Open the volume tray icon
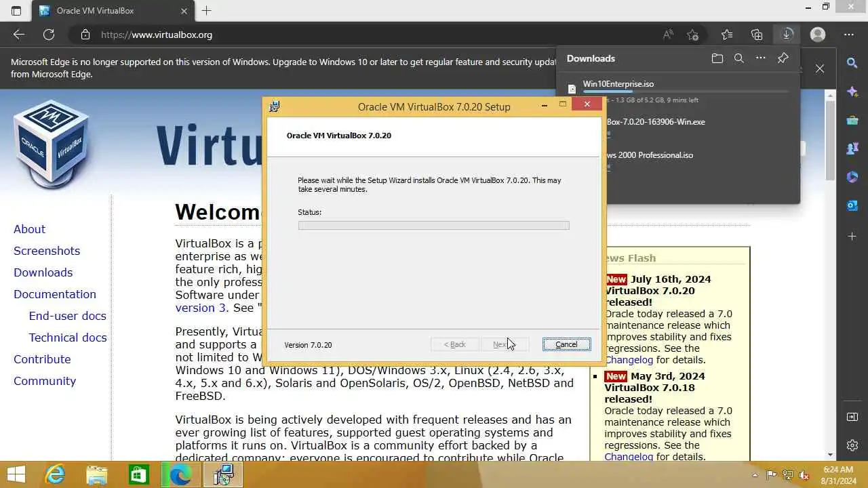The width and height of the screenshot is (868, 488). point(804,475)
